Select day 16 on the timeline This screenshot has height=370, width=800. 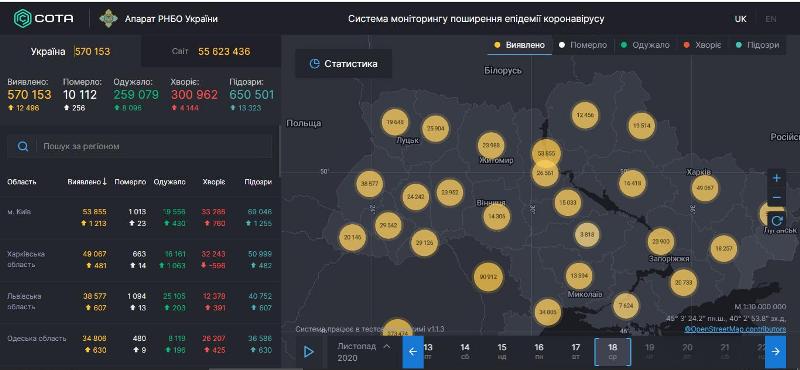point(539,352)
